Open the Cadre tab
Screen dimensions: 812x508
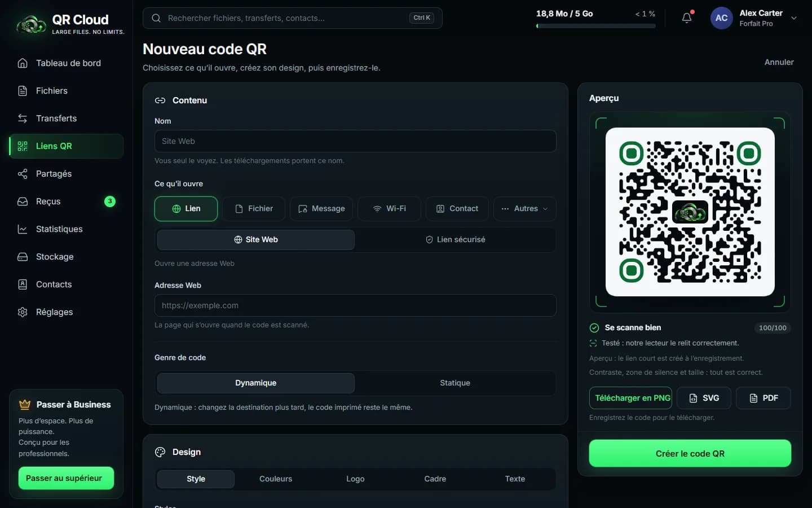point(435,479)
